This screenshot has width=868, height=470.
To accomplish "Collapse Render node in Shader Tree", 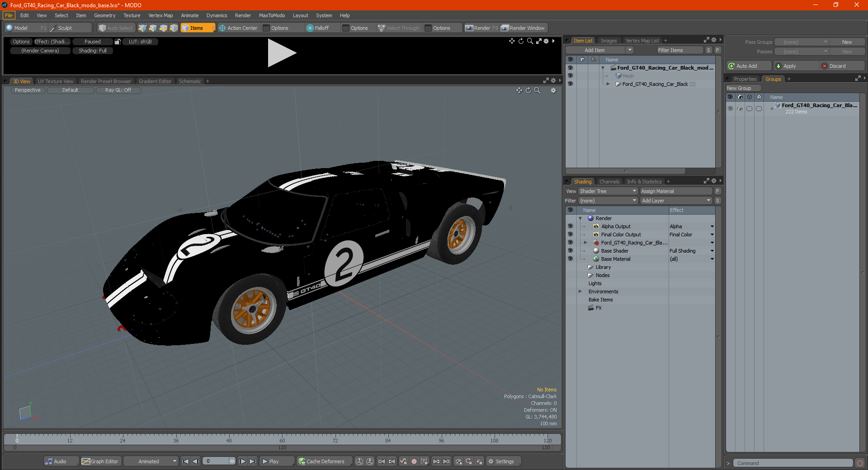I will 580,218.
